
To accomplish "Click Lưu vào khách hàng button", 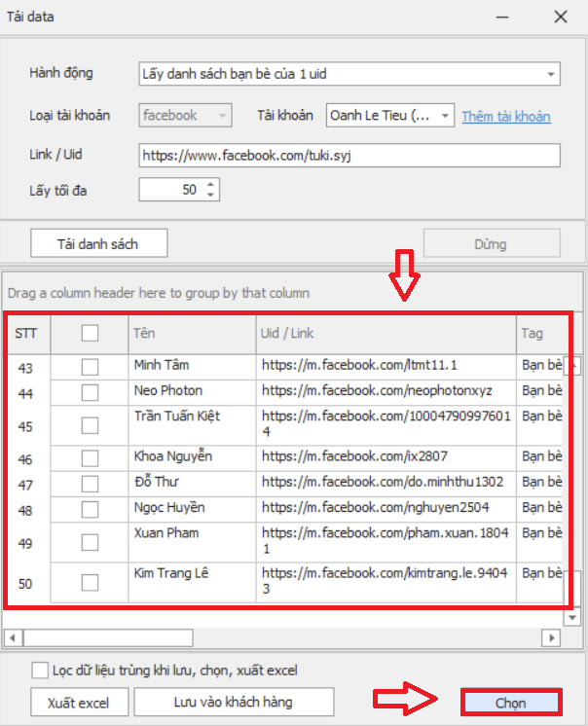I will point(234,702).
